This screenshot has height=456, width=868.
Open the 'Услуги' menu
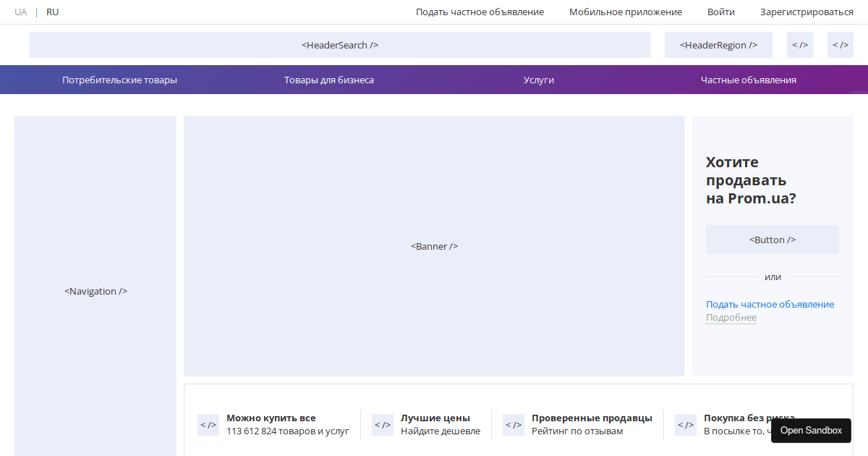pyautogui.click(x=537, y=80)
